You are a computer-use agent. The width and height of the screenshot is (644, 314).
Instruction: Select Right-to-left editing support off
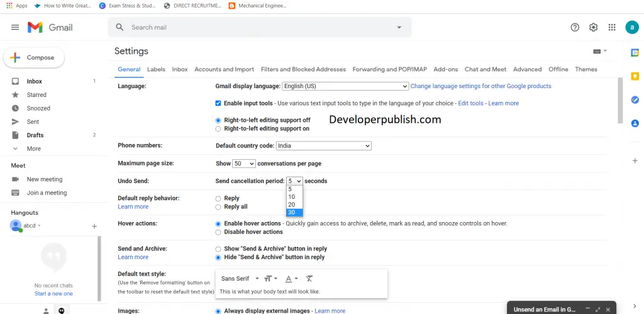[218, 120]
